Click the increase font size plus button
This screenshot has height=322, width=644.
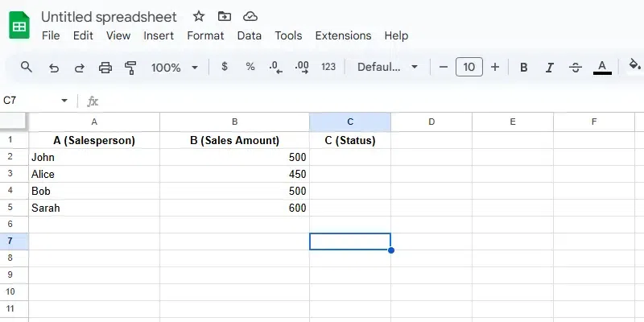click(495, 68)
